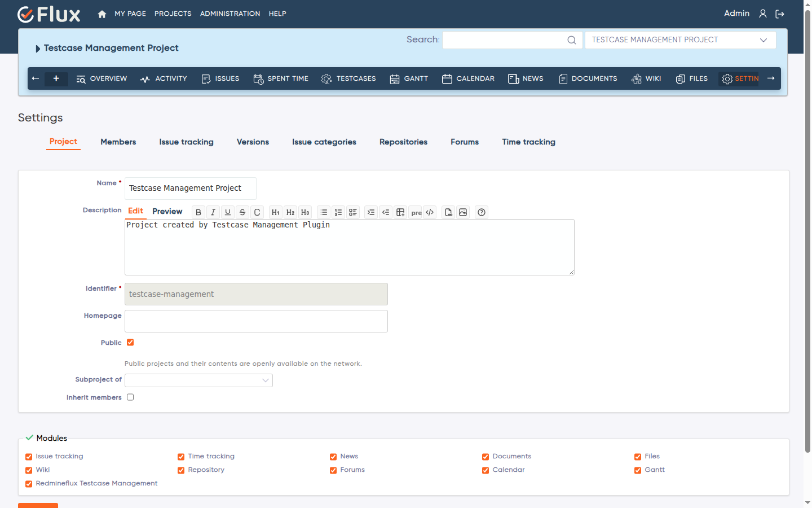812x508 pixels.
Task: Switch to Time tracking settings tab
Action: pyautogui.click(x=529, y=142)
